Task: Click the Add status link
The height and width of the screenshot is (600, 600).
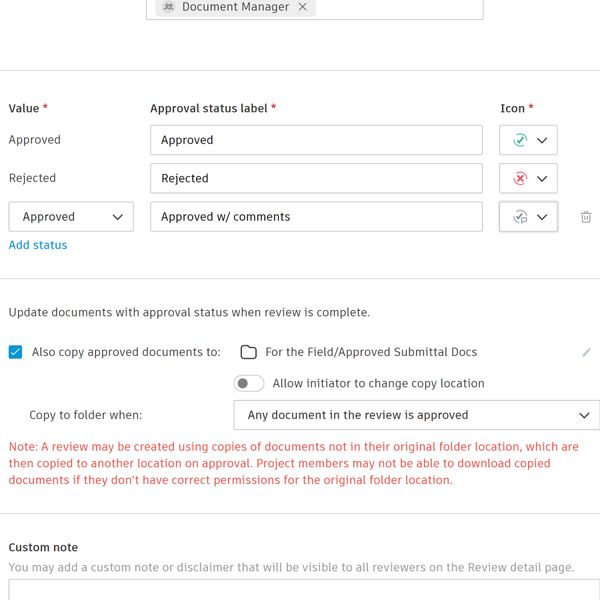Action: [38, 245]
